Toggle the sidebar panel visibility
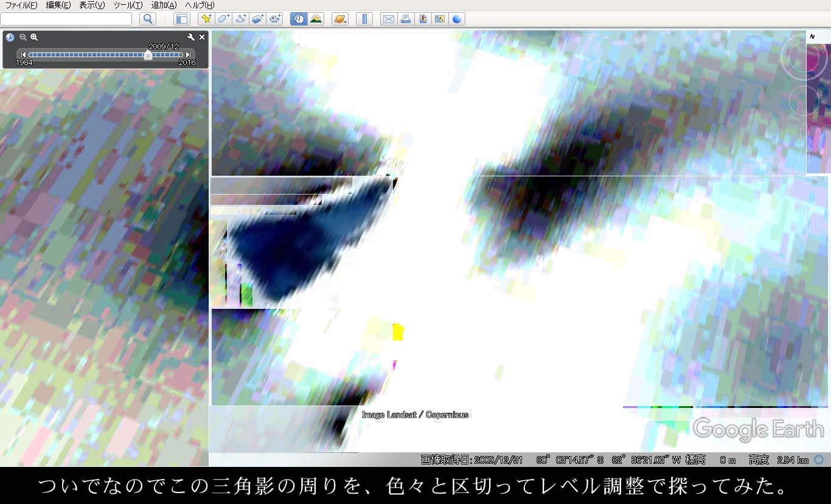Screen dimensions: 831x504 (x=182, y=19)
